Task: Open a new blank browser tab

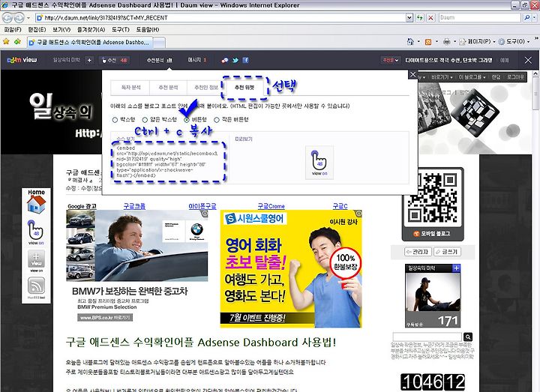Action: coord(159,43)
